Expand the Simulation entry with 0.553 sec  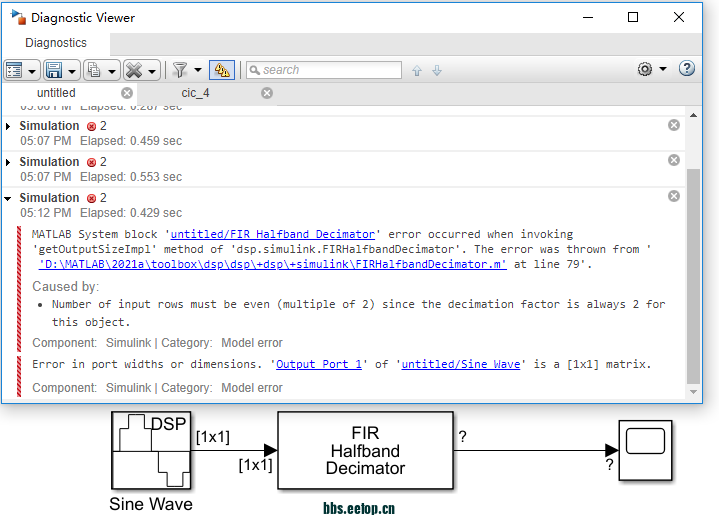coord(8,162)
